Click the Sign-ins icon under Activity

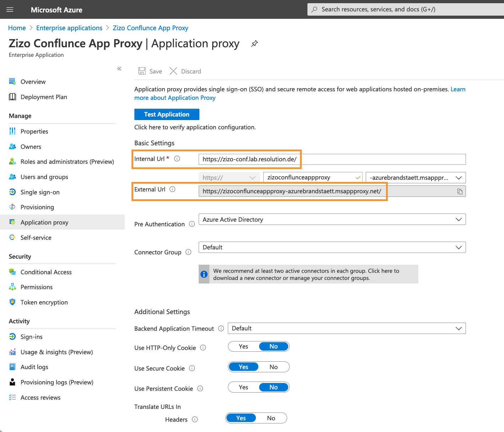click(x=12, y=336)
